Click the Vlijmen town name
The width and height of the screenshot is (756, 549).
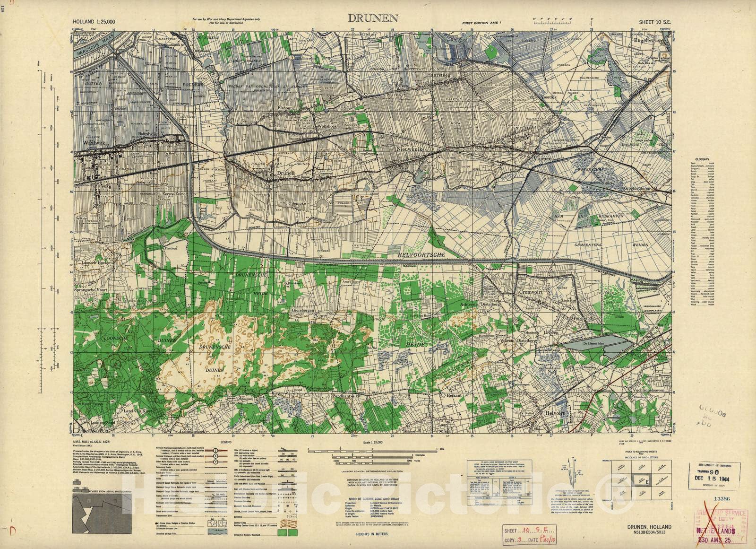pyautogui.click(x=543, y=160)
